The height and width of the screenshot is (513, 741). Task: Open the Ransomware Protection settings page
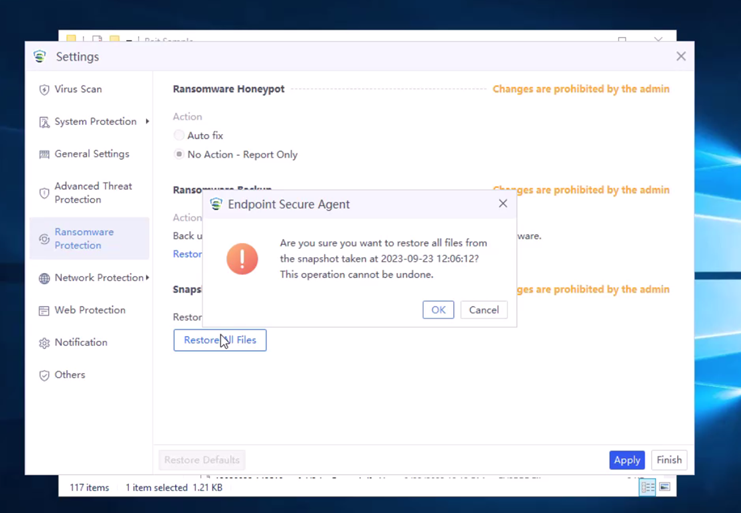pyautogui.click(x=84, y=239)
